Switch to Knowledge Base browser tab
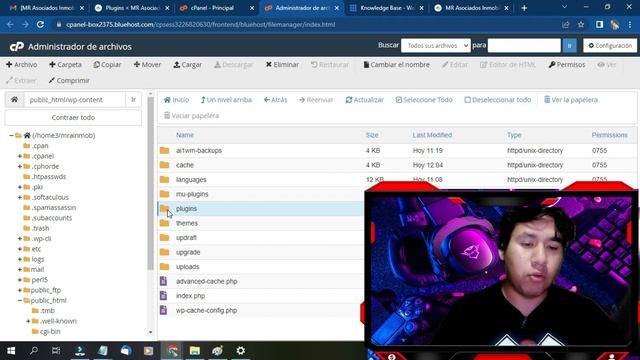The width and height of the screenshot is (640, 360). 386,8
